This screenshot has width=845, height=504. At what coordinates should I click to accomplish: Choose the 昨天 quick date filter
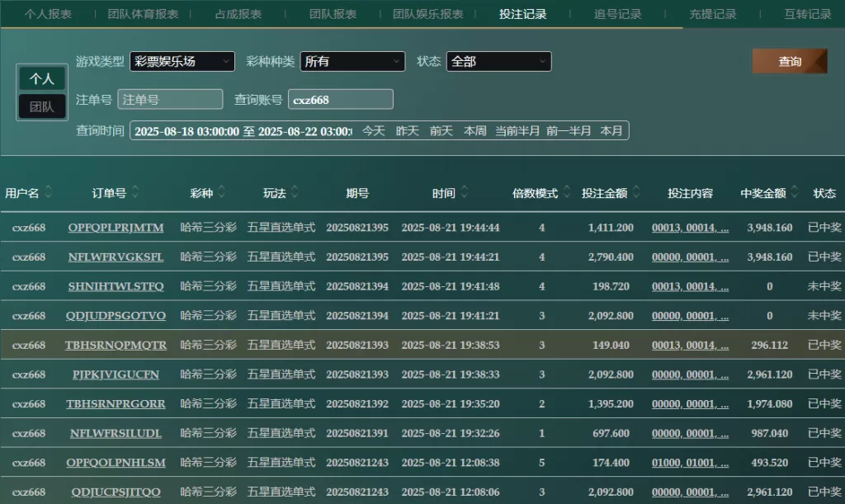pos(408,131)
